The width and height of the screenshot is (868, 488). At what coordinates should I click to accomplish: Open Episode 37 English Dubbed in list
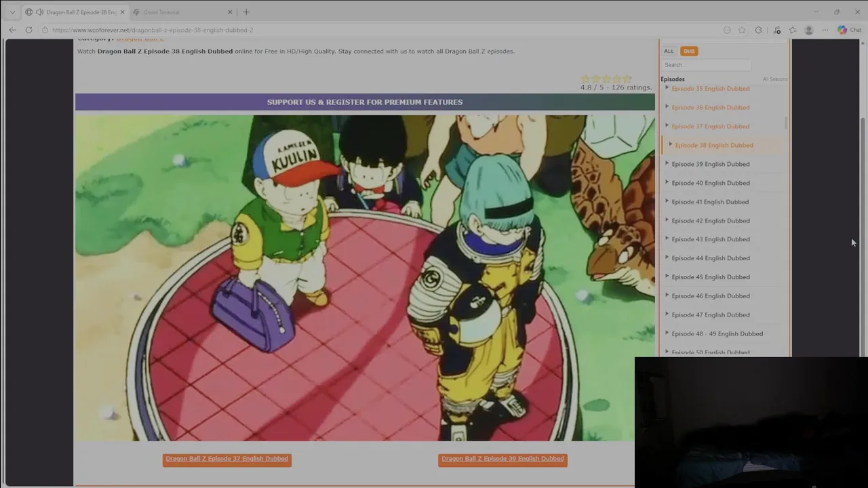coord(710,126)
